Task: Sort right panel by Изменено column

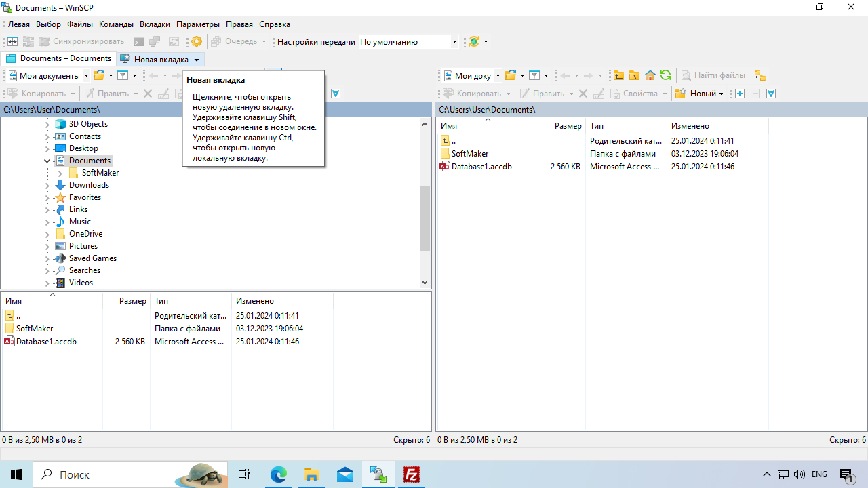Action: coord(717,126)
